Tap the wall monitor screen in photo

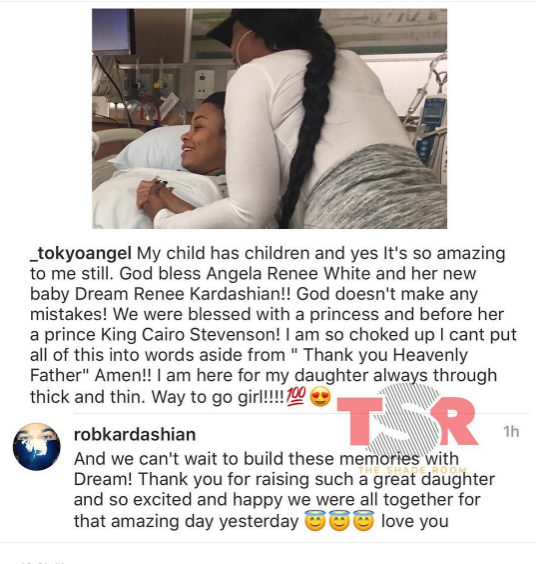pos(112,31)
